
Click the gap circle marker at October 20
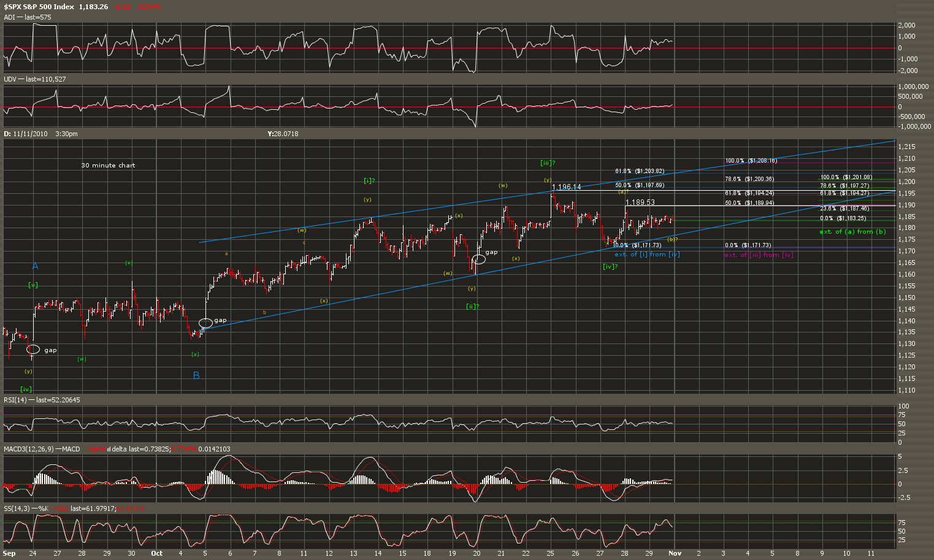[479, 259]
